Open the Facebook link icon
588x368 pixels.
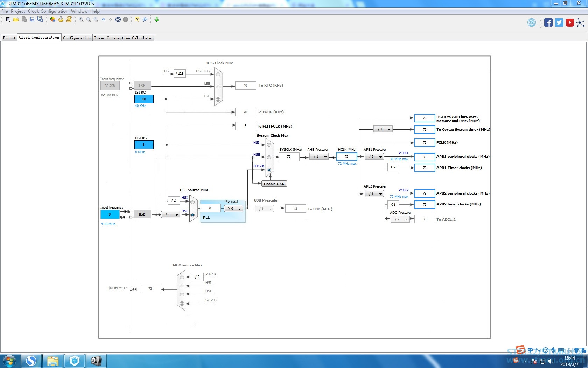(548, 23)
